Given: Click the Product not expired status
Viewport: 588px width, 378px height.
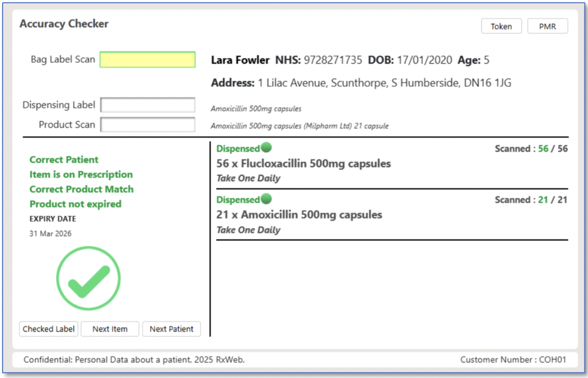Looking at the screenshot, I should click(x=75, y=204).
